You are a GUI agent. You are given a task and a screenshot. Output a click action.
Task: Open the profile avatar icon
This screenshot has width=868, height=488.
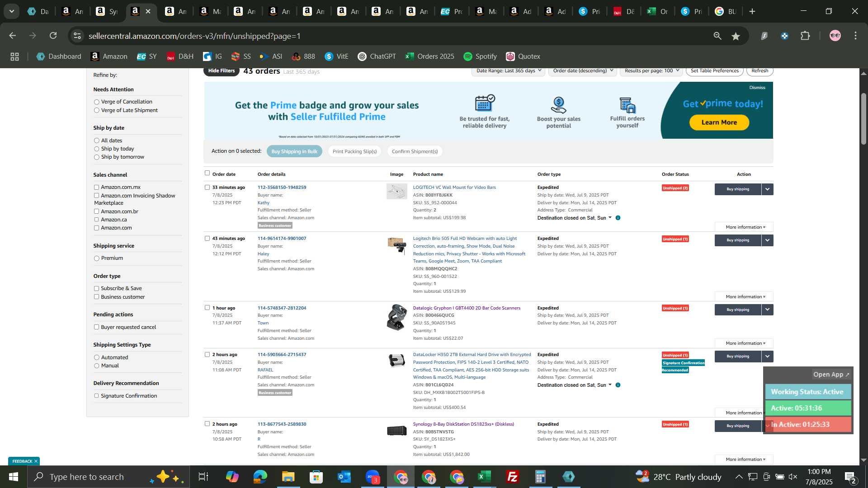click(x=835, y=36)
